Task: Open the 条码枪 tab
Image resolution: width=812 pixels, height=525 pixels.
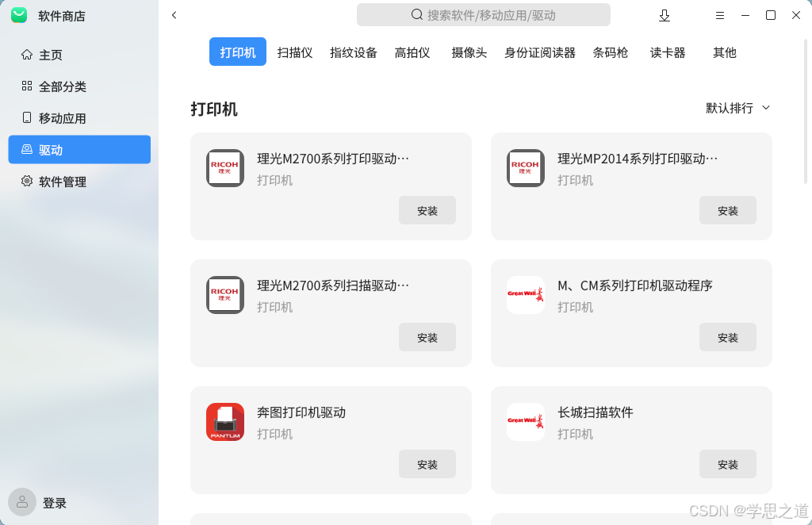Action: pyautogui.click(x=611, y=52)
